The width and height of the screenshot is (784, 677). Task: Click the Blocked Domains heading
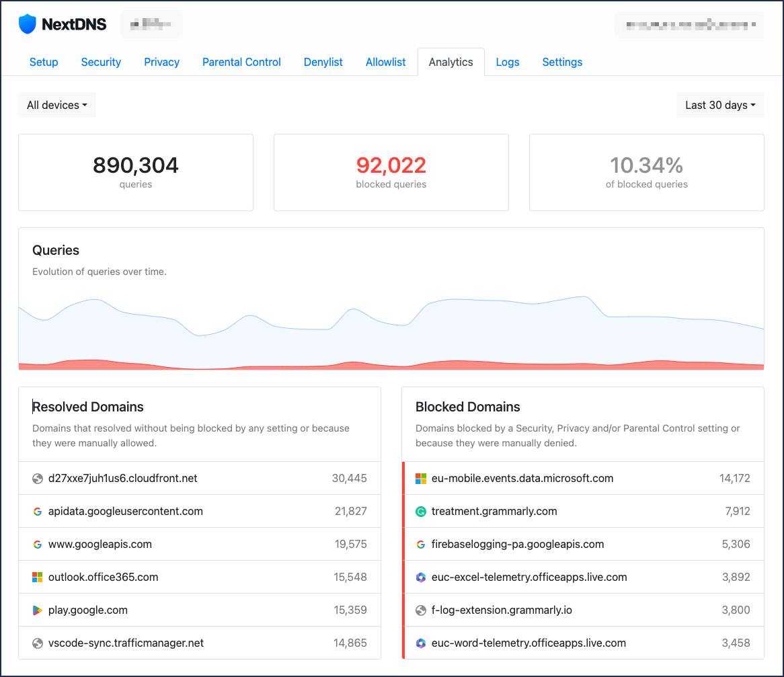(468, 407)
